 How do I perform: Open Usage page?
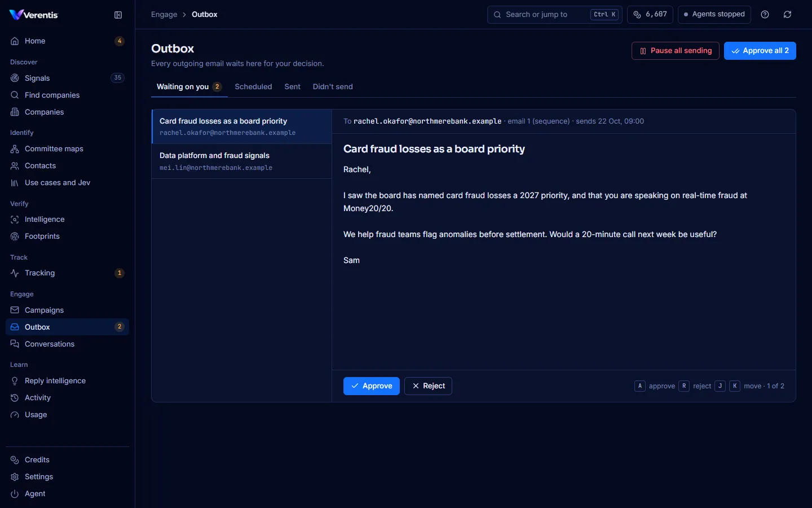pyautogui.click(x=67, y=414)
